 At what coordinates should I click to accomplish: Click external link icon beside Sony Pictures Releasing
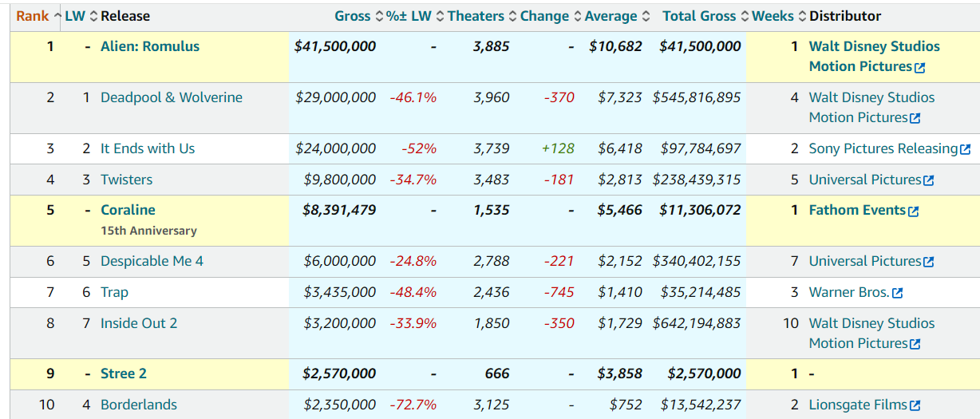coord(965,149)
